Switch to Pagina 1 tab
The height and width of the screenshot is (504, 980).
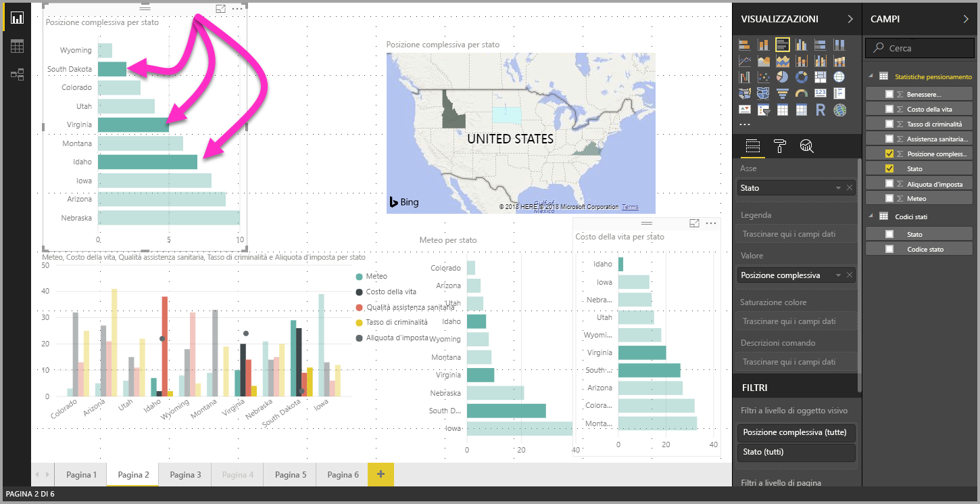click(x=81, y=475)
